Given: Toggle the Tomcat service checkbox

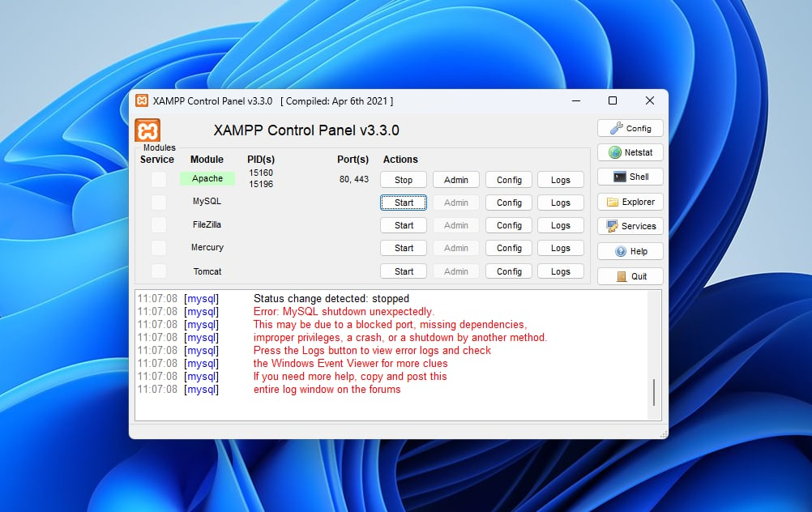Looking at the screenshot, I should tap(159, 271).
